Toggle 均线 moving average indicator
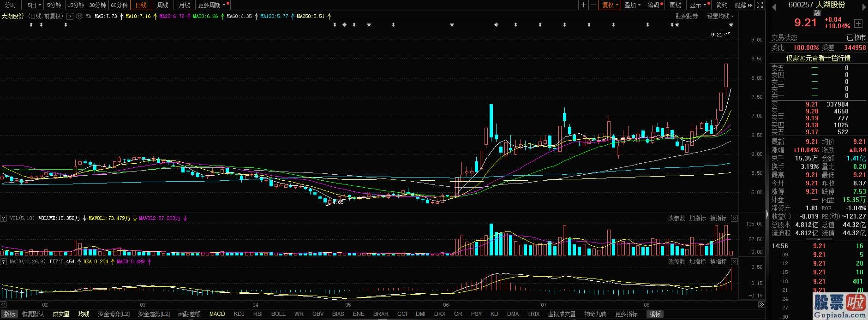 [84, 314]
